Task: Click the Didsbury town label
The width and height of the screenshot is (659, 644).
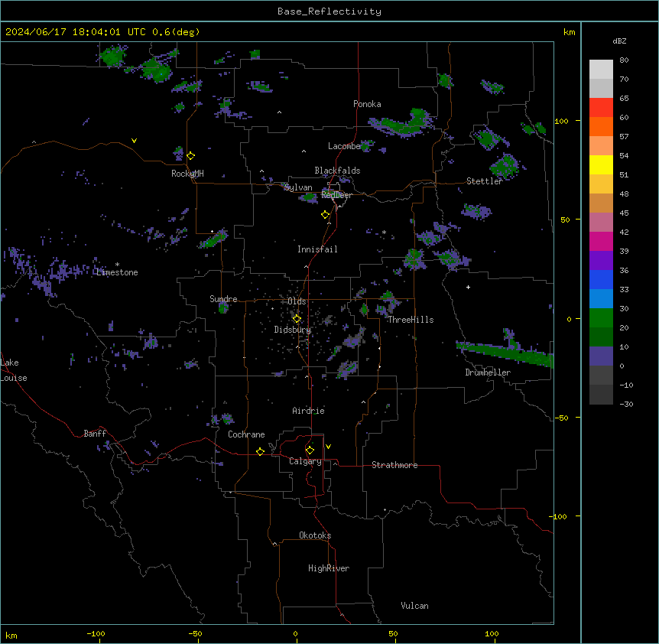Action: [292, 330]
